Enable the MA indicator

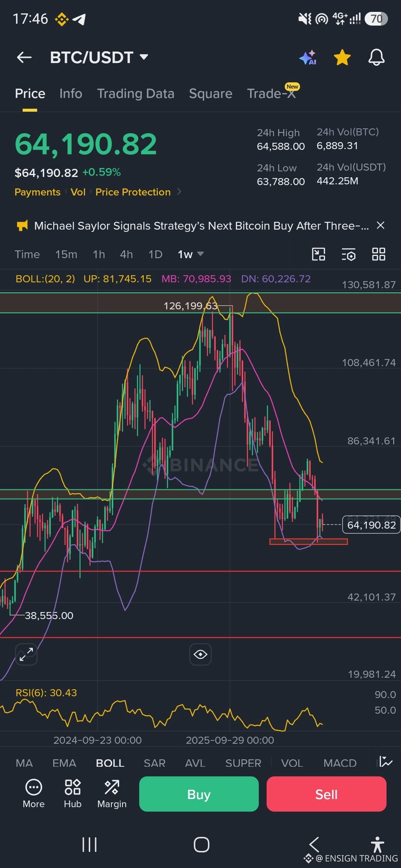(24, 763)
